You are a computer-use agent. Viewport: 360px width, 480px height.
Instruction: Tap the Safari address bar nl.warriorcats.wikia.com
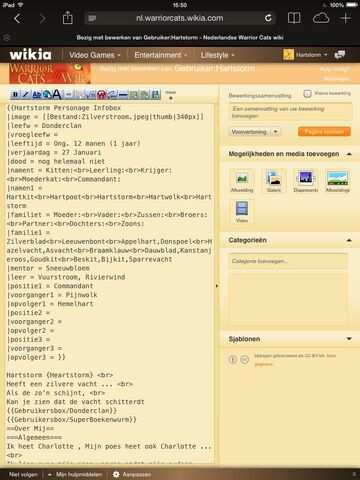click(x=180, y=18)
